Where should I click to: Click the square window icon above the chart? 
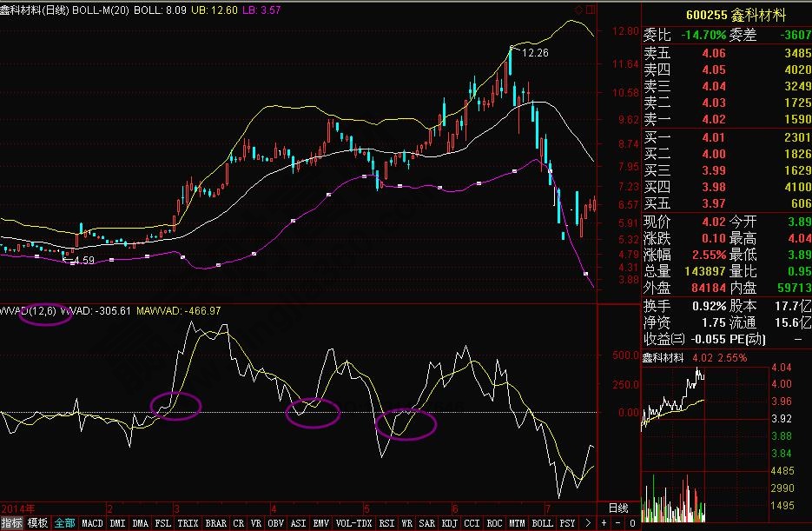592,10
